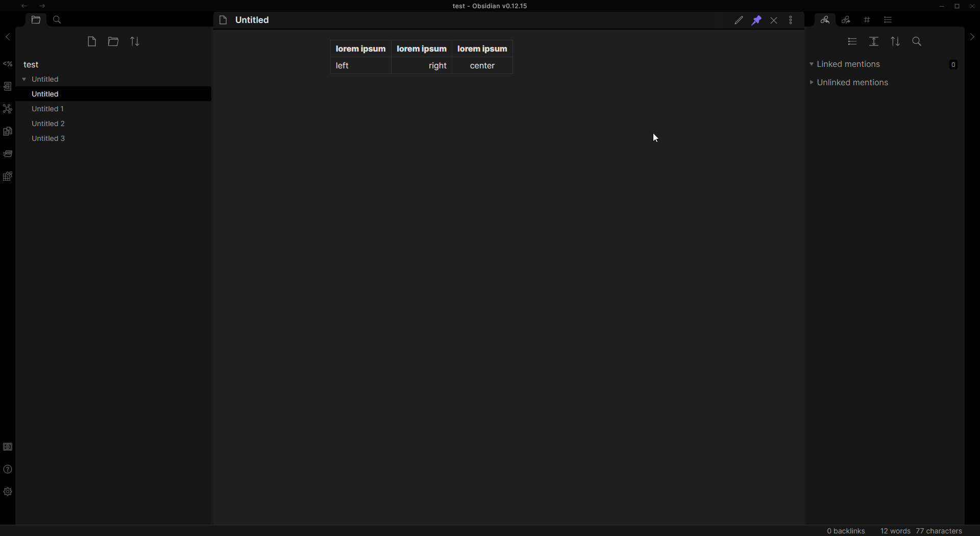Image resolution: width=980 pixels, height=536 pixels.
Task: Change backlinks sort order
Action: [895, 42]
